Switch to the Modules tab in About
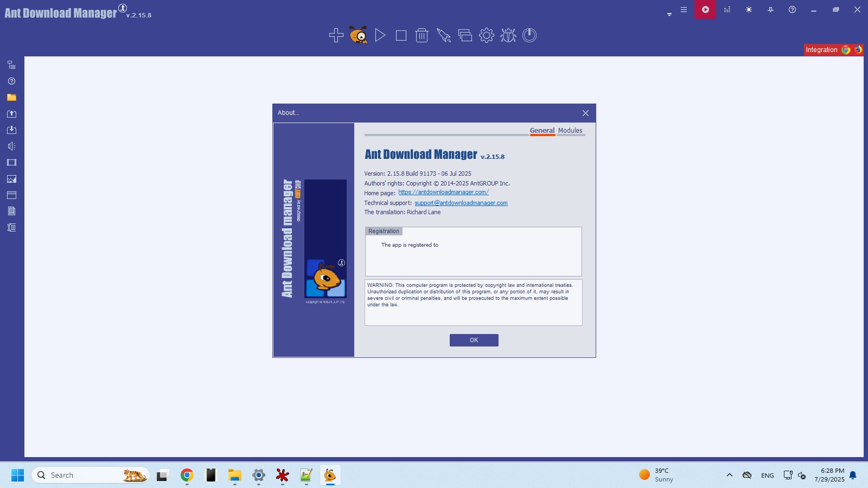 pos(570,131)
